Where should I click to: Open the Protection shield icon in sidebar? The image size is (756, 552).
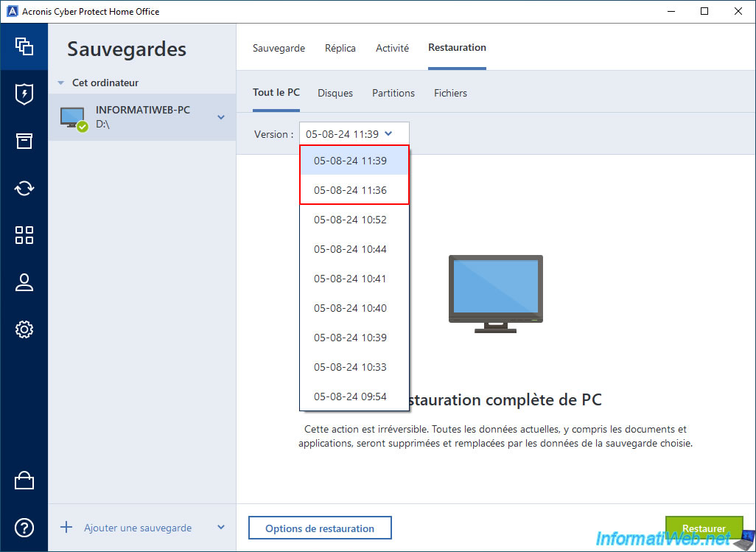(24, 94)
